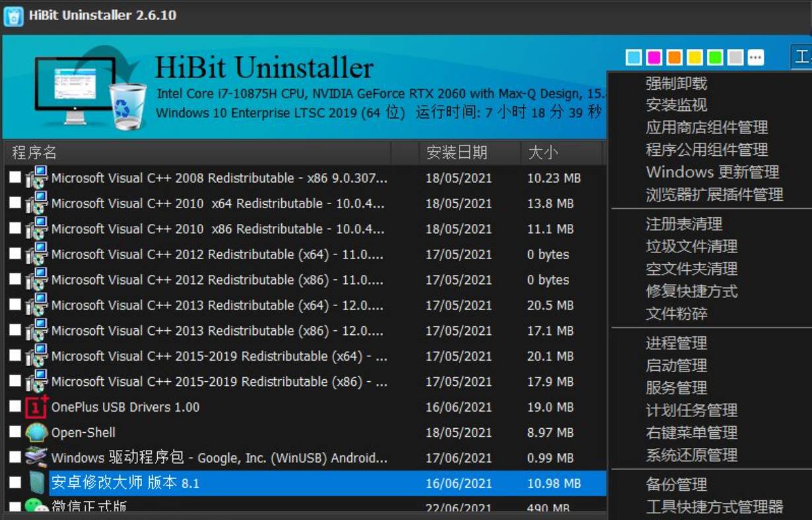This screenshot has height=520, width=812.
Task: Click the 微信正式版 WeChat icon
Action: pos(36,506)
